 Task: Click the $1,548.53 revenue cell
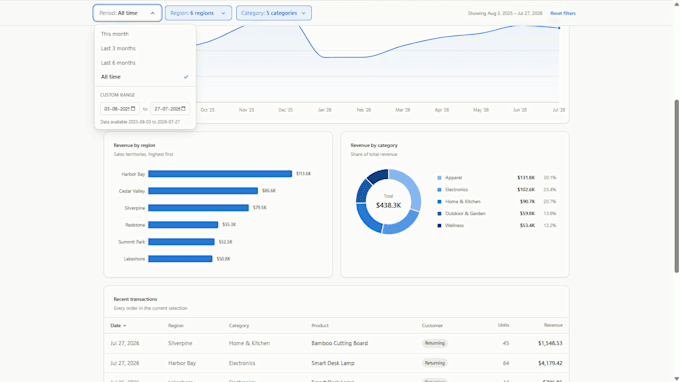click(x=550, y=343)
